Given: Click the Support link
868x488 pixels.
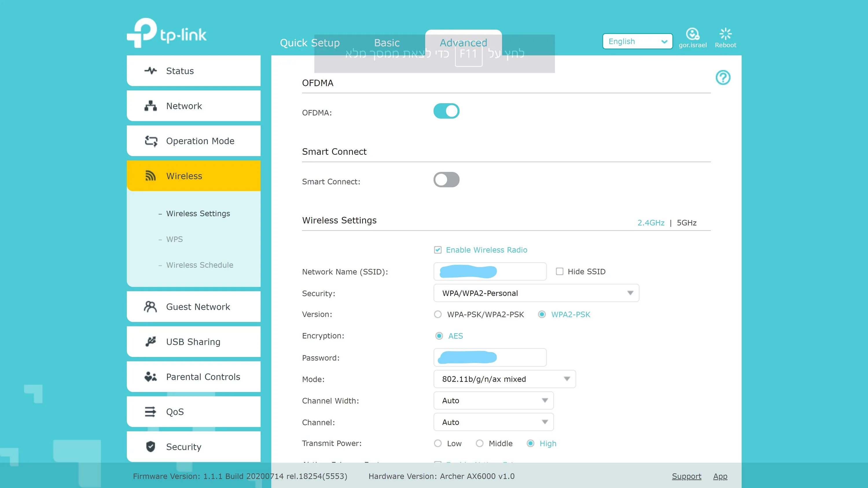Looking at the screenshot, I should tap(686, 476).
